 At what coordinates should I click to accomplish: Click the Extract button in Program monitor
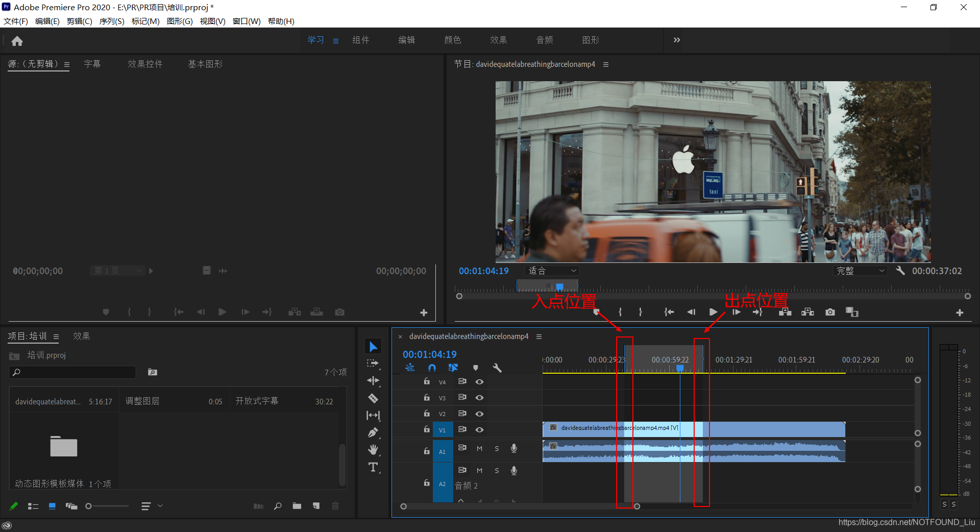807,312
